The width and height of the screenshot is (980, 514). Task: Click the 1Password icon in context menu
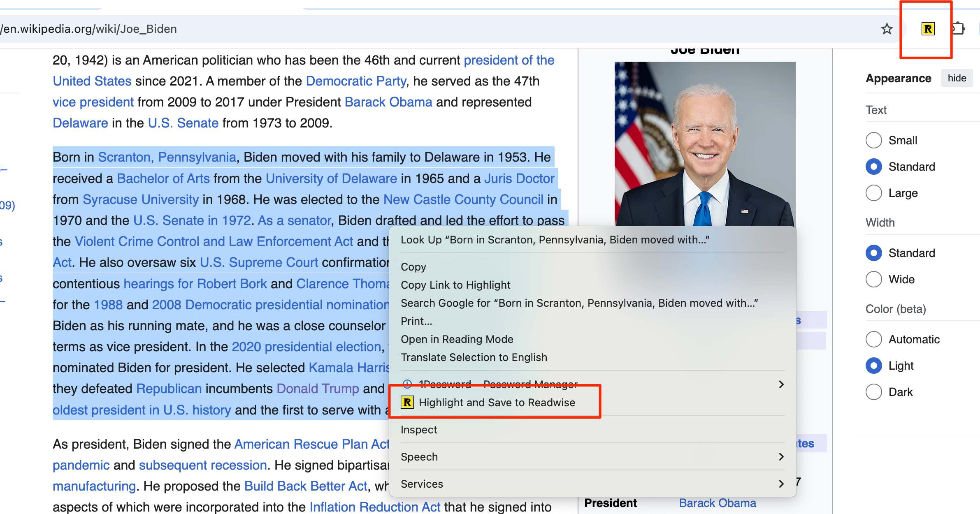[407, 384]
